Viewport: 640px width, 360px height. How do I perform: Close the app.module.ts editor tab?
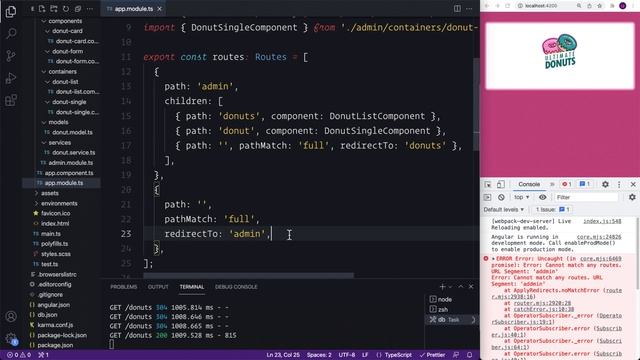click(160, 9)
